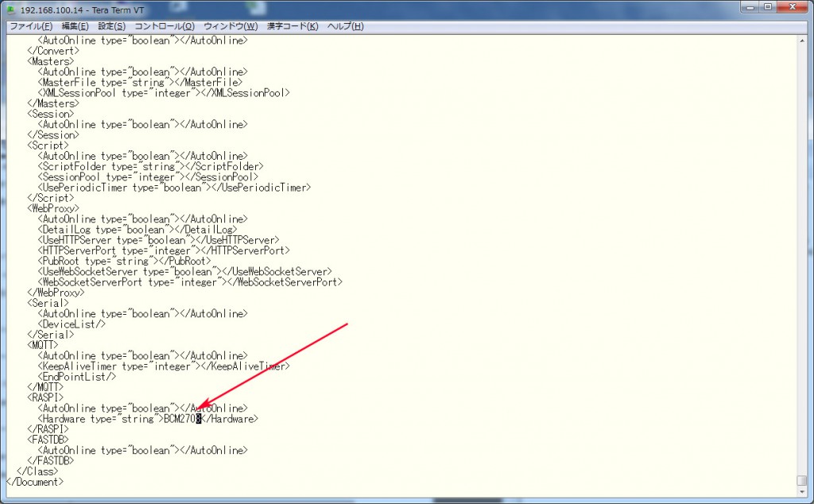This screenshot has height=504, width=814.
Task: Click the AutoOnline line under MQTT
Action: click(143, 355)
